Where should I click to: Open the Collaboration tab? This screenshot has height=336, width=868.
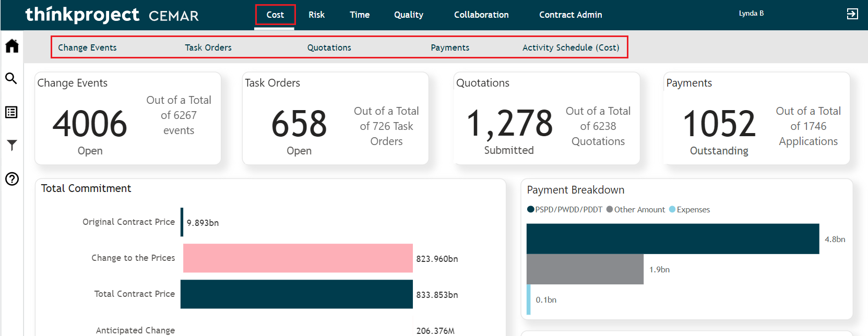481,15
